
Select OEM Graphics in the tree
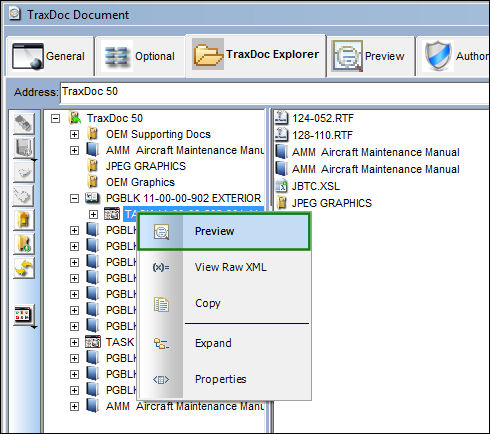coord(140,182)
